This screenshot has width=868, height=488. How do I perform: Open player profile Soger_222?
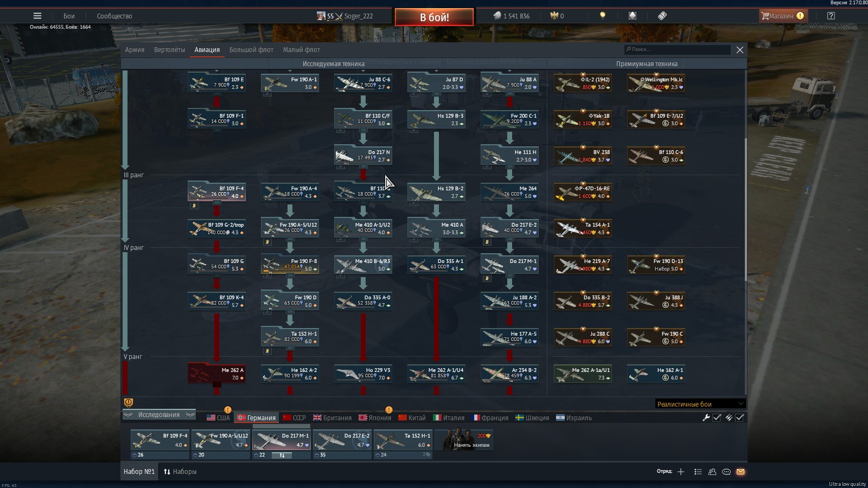pos(345,16)
